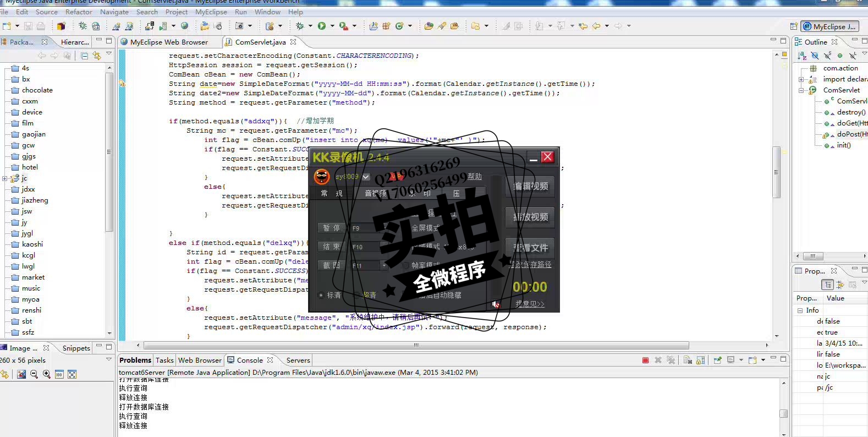Viewport: 868px width, 437px height.
Task: Click the 编辑视频 button in KK recorder
Action: pos(530,186)
